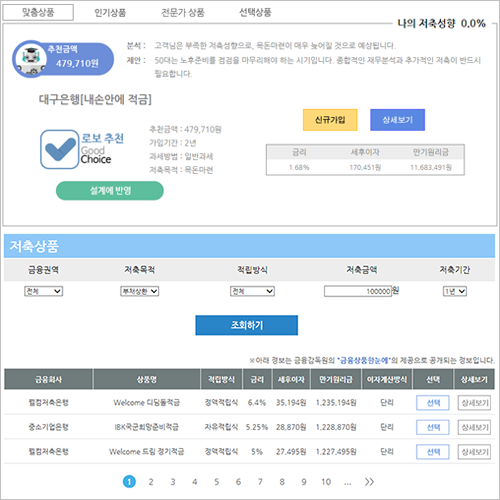500x500 pixels.
Task: Go to page 2 of results
Action: [151, 482]
